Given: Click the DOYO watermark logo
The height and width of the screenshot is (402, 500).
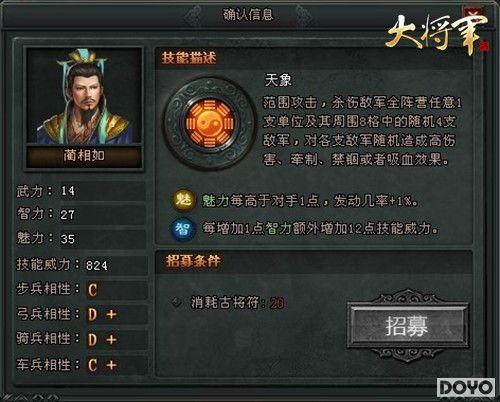Looking at the screenshot, I should click(x=466, y=387).
